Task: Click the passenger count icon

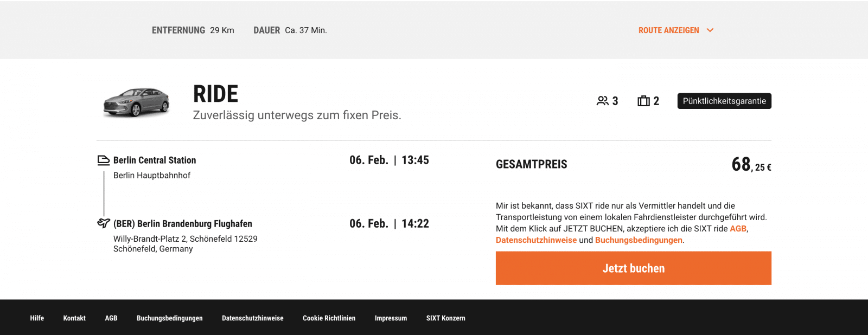Action: (602, 101)
